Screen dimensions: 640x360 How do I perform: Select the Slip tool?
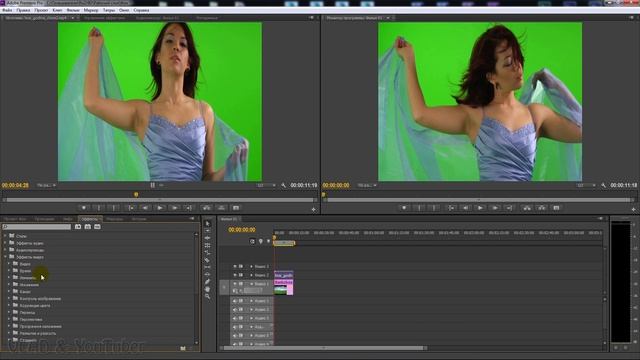click(x=207, y=267)
